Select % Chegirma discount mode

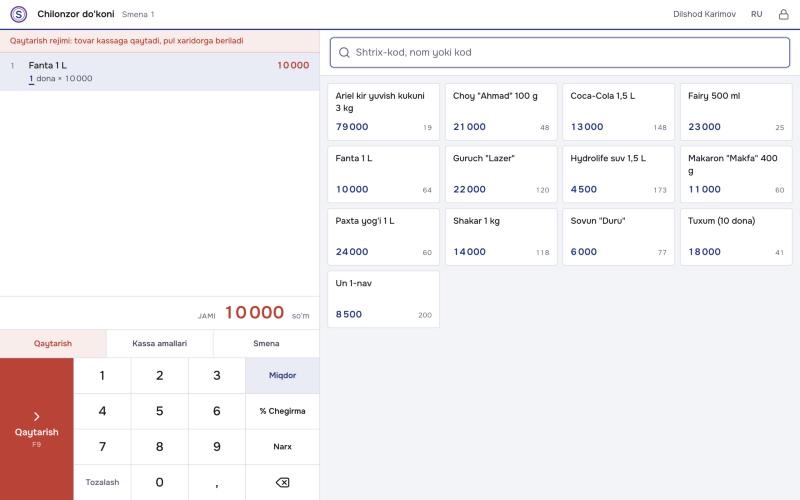[x=282, y=411]
